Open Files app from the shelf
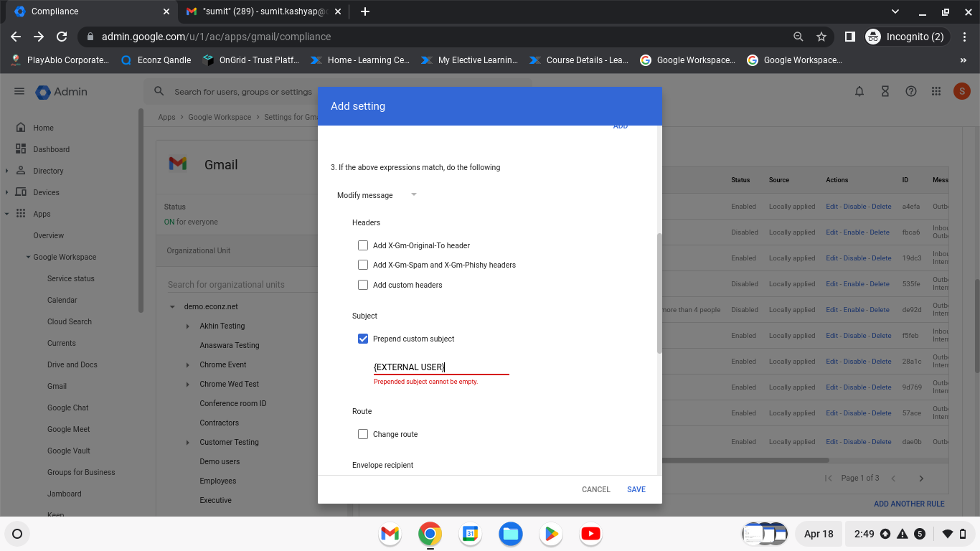This screenshot has width=980, height=551. [x=510, y=534]
